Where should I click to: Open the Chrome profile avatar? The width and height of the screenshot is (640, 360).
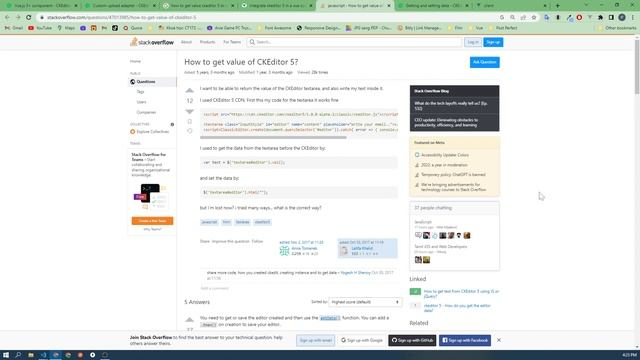622,18
